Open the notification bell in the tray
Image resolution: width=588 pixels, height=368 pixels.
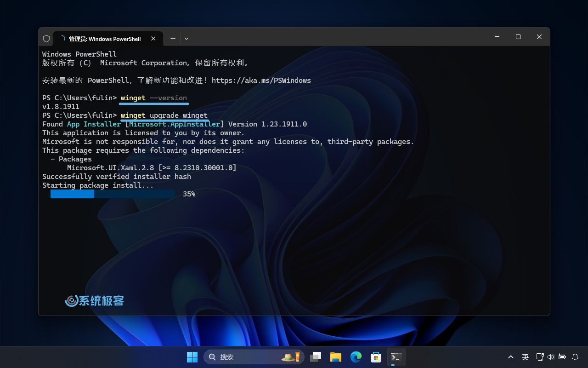[x=575, y=357]
